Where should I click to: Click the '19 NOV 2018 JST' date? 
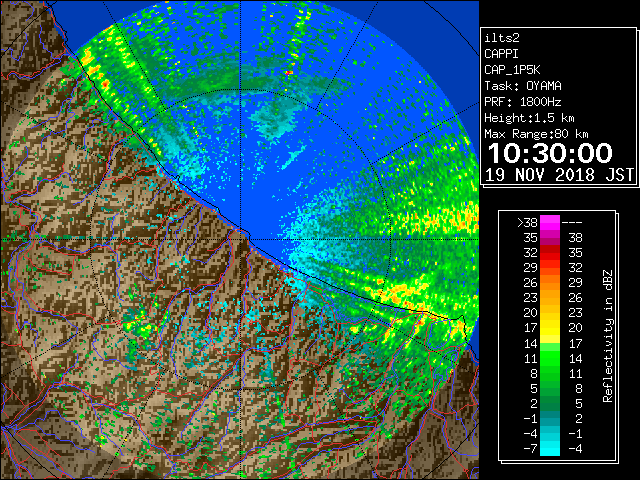click(560, 175)
